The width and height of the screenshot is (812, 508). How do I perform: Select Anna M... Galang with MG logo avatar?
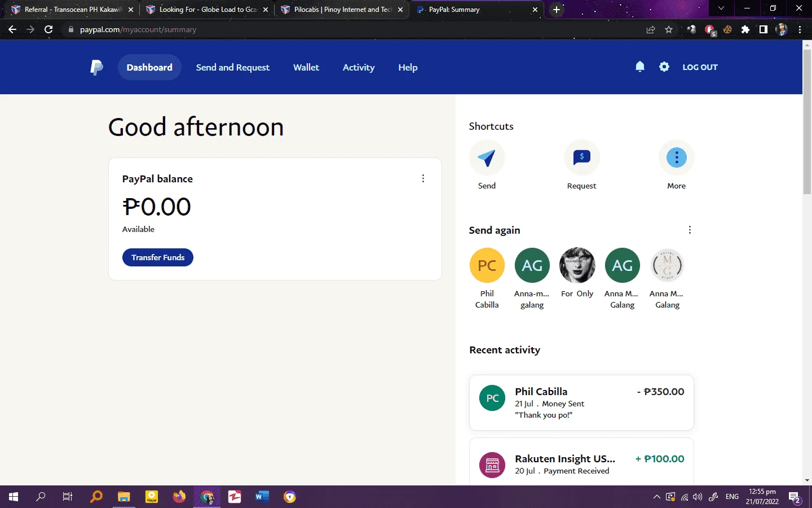pyautogui.click(x=667, y=265)
